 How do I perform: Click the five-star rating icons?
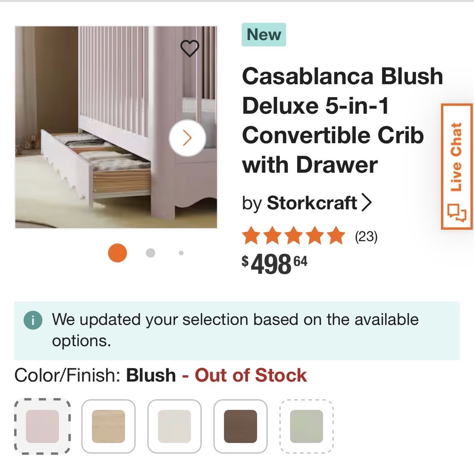coord(293,236)
